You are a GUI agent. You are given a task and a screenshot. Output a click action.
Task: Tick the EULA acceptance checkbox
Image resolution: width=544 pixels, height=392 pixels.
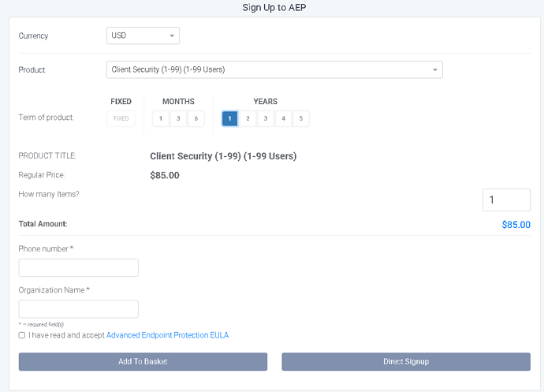22,335
